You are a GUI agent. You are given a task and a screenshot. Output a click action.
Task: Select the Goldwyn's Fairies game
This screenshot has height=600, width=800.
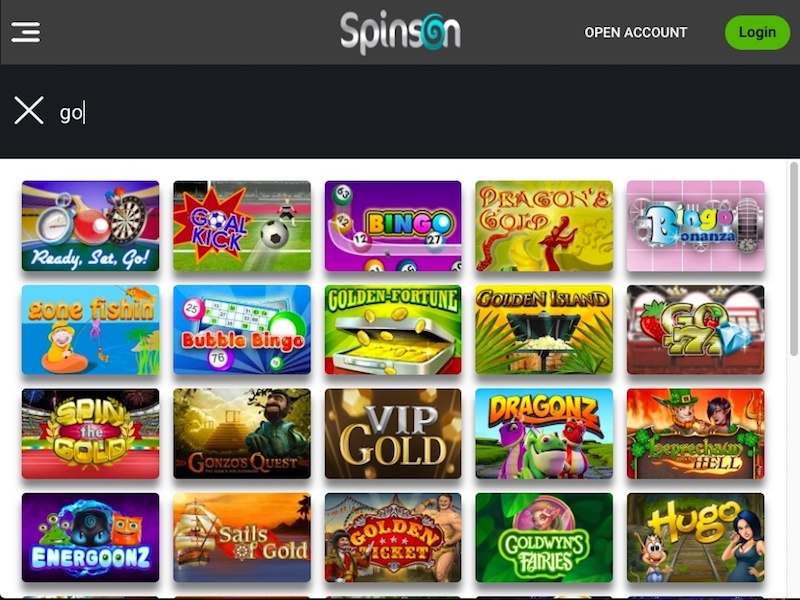pos(544,537)
